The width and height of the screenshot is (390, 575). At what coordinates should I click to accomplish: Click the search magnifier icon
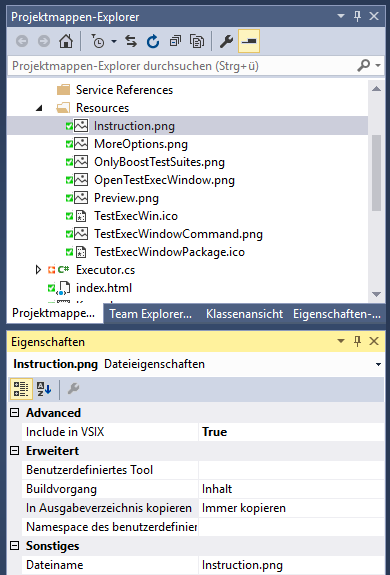coord(364,66)
